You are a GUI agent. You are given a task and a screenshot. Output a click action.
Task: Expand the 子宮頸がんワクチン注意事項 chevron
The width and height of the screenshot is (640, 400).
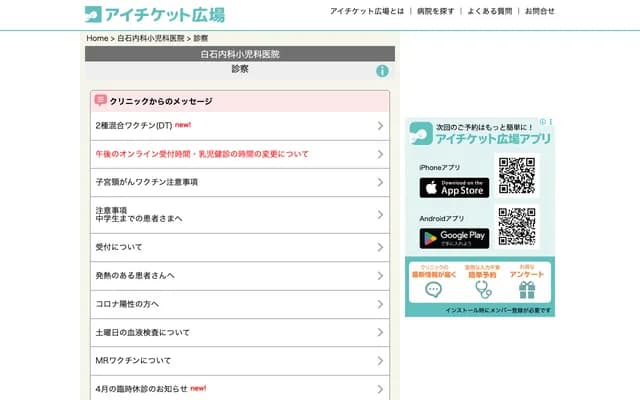click(x=380, y=182)
